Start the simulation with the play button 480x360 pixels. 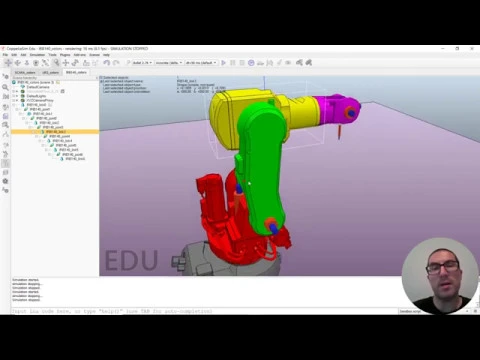[x=223, y=63]
